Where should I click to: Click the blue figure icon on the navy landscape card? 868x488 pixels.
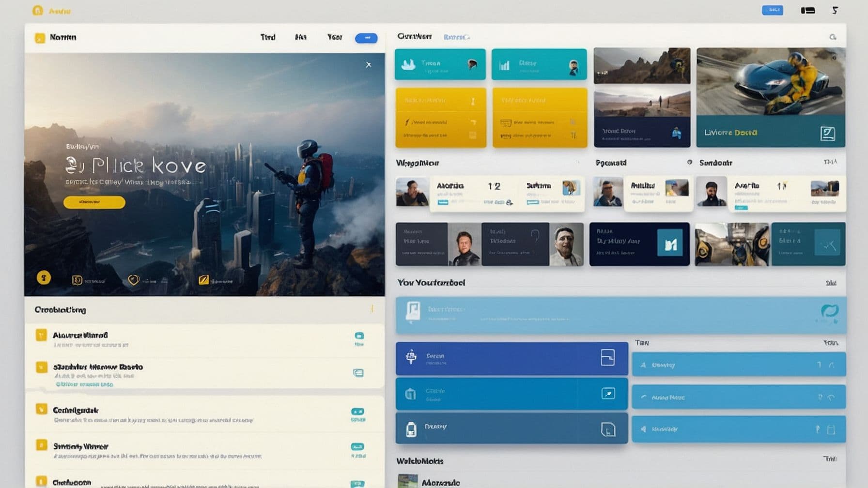pos(677,132)
